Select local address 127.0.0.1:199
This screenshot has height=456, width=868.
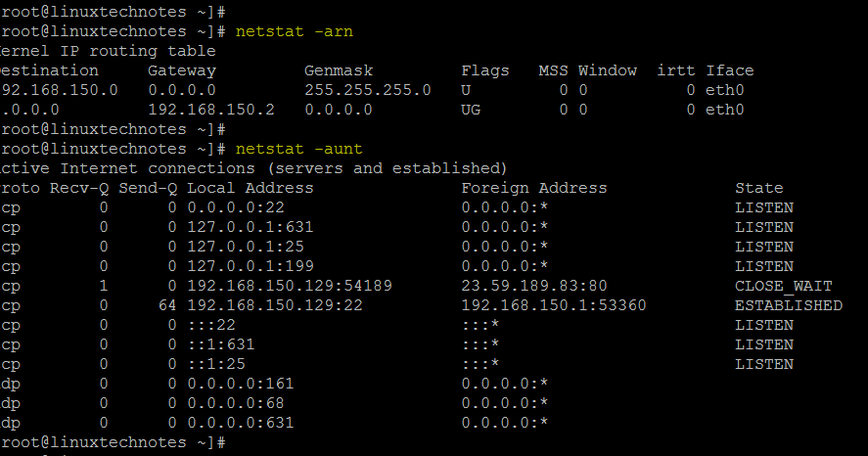(x=251, y=266)
